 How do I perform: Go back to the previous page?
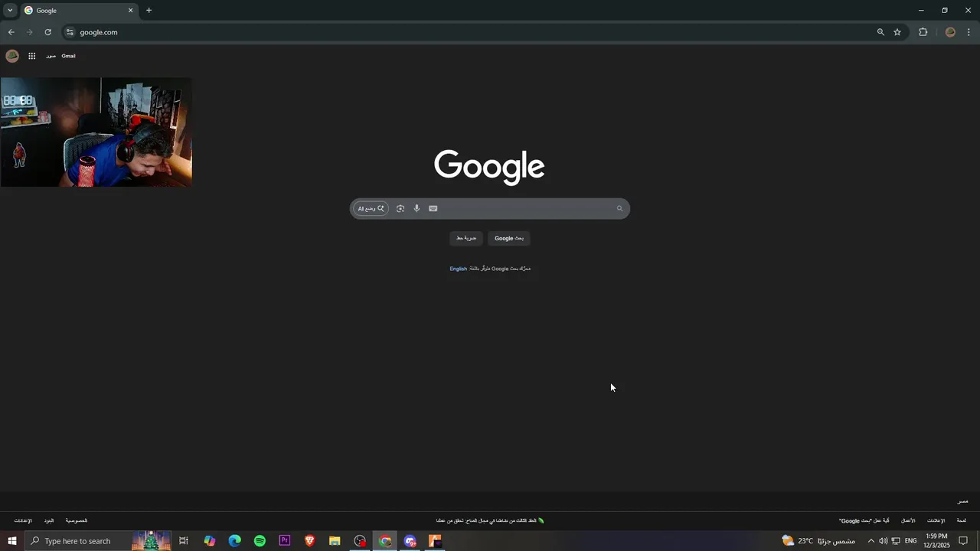pyautogui.click(x=11, y=32)
